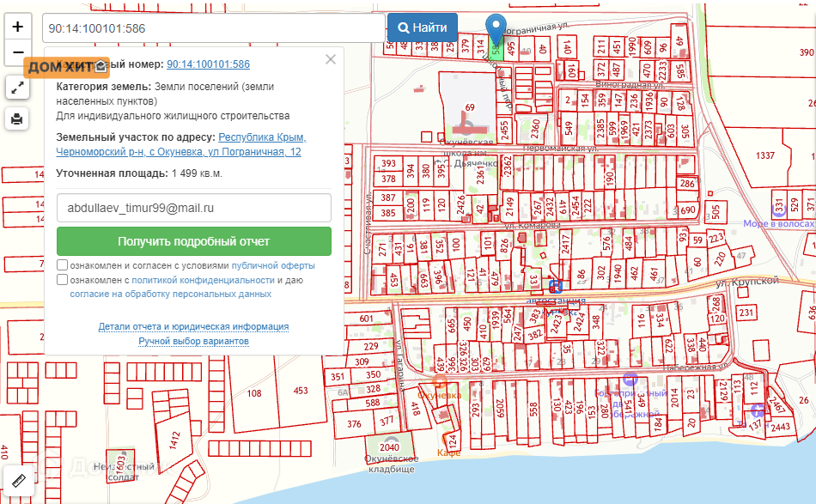The image size is (816, 504).
Task: Expand Ручной выбор вариантов option
Action: [193, 341]
